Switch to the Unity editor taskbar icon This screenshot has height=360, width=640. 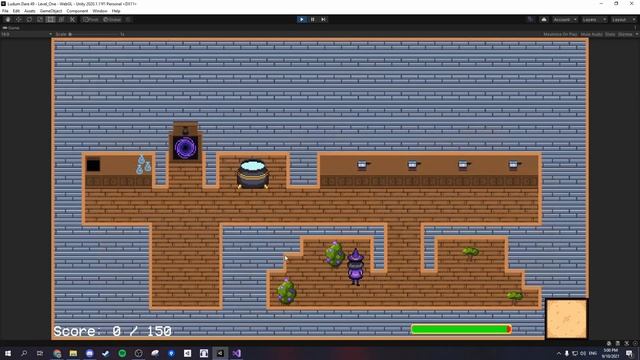220,353
